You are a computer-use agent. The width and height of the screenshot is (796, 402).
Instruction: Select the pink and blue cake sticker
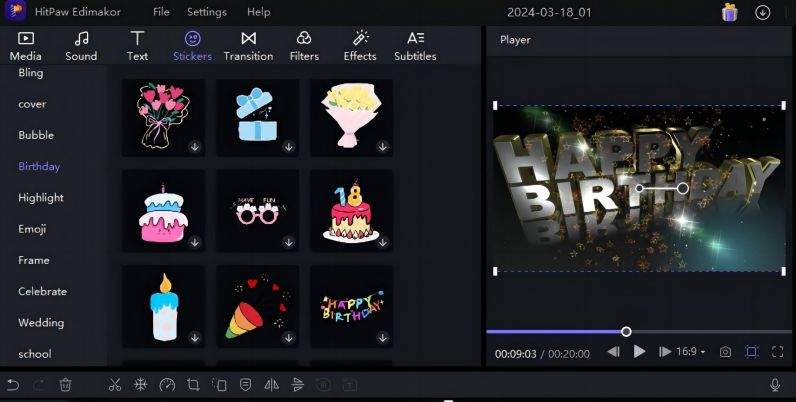[x=163, y=211]
